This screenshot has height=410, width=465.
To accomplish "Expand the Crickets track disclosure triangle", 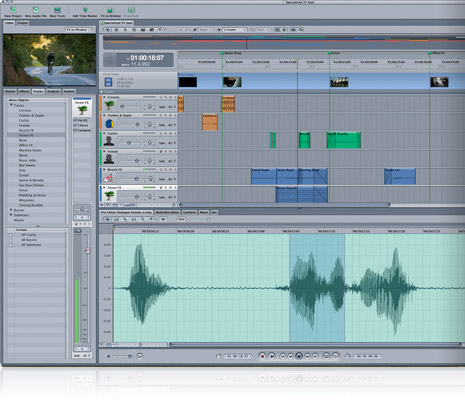I will (x=104, y=97).
